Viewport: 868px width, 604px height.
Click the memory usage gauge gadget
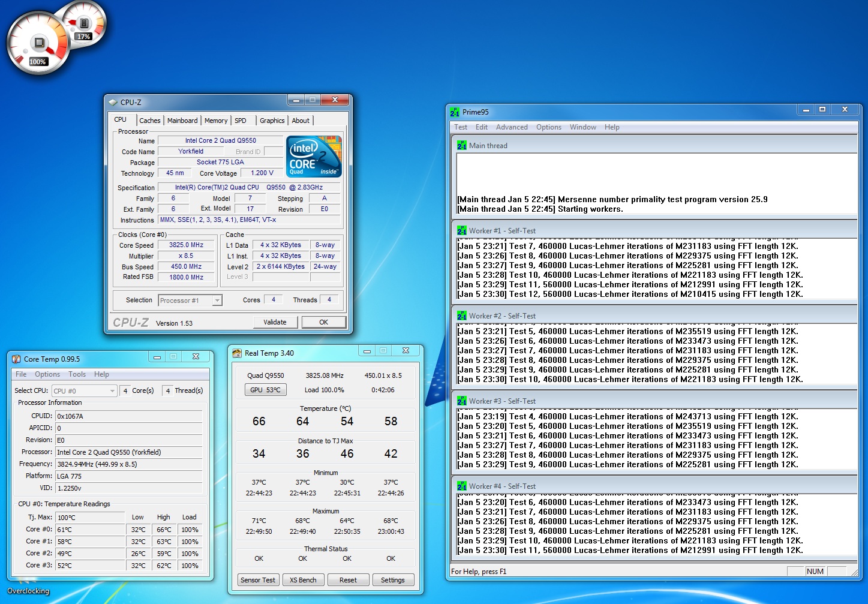coord(84,23)
